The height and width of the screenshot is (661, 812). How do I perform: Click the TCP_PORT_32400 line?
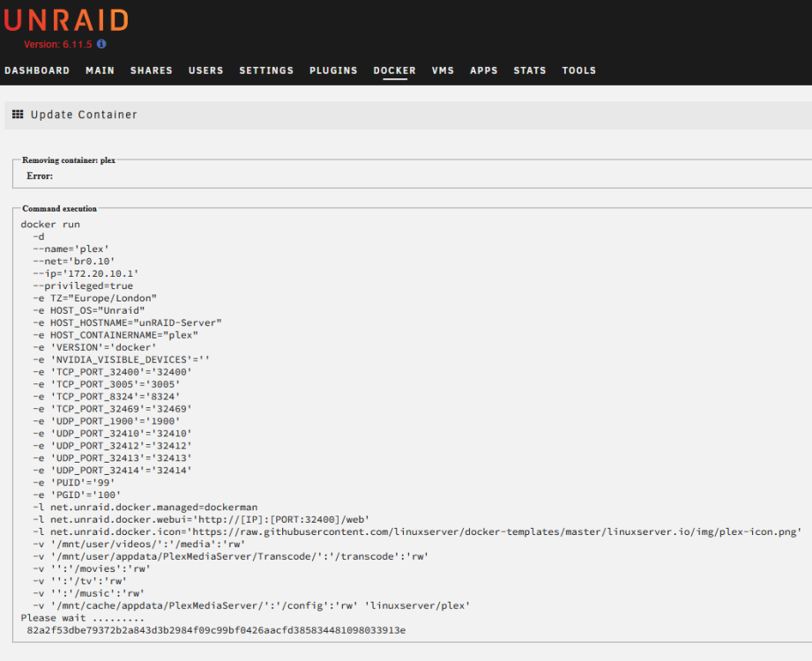click(x=112, y=372)
